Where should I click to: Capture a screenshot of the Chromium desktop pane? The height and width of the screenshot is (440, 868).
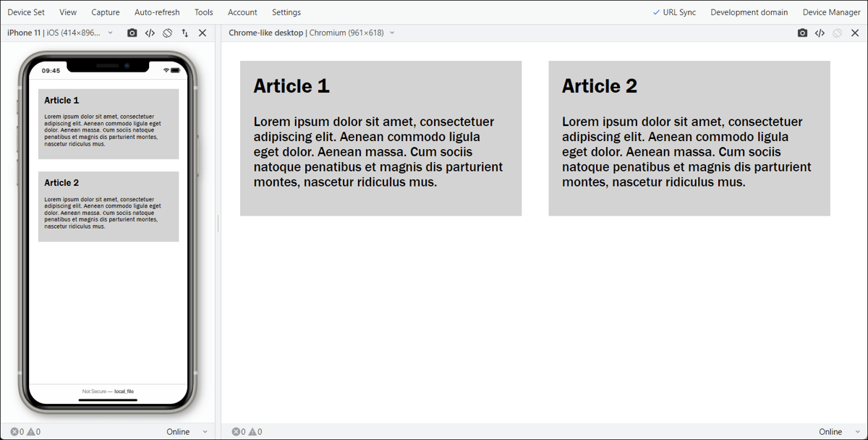click(802, 33)
